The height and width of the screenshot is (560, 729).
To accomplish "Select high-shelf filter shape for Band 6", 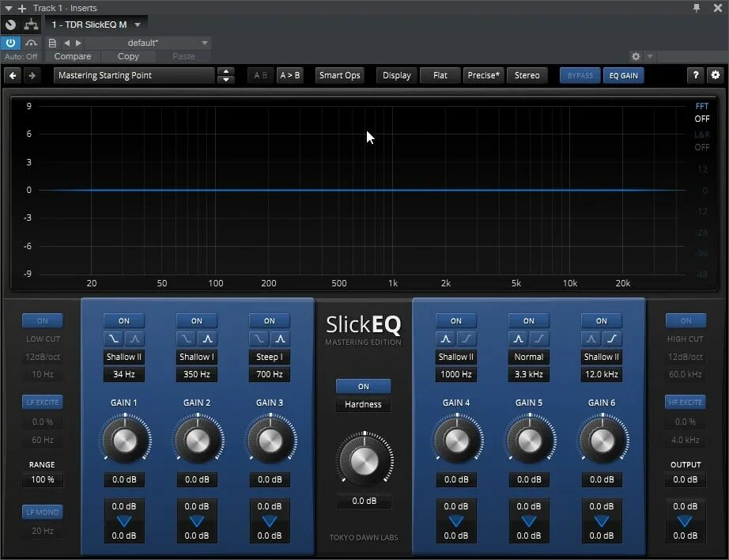I will (x=612, y=339).
